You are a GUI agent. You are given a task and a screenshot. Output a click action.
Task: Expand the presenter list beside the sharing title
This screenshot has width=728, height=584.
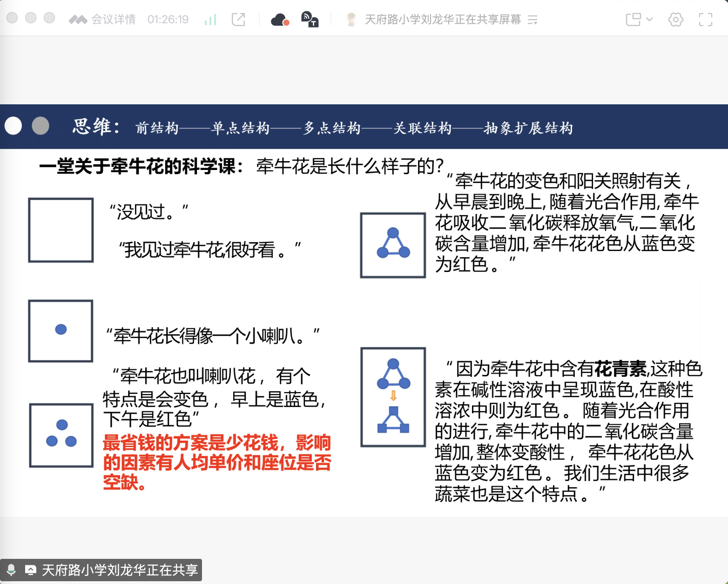(532, 20)
